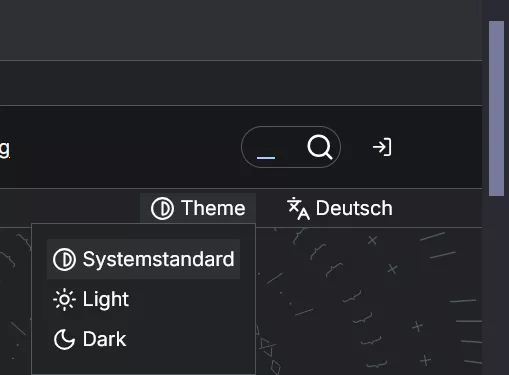Image resolution: width=509 pixels, height=375 pixels.
Task: Click the patterned background beside the theme menu
Action: pyautogui.click(x=367, y=300)
